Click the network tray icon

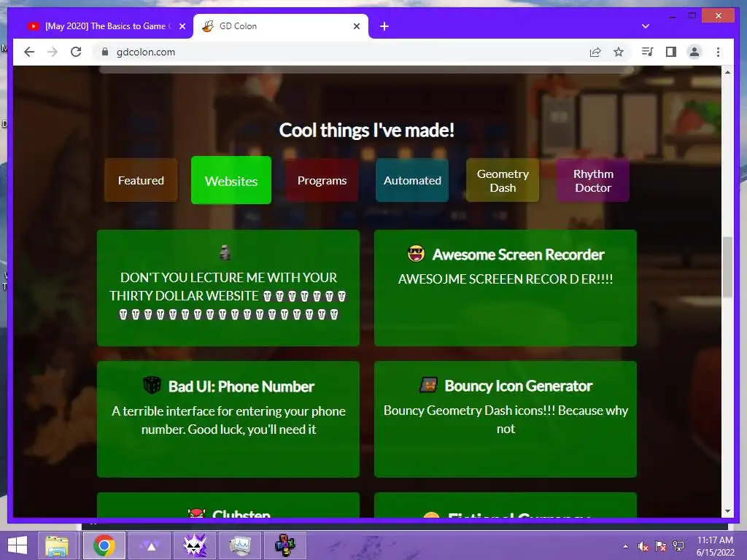coord(678,546)
